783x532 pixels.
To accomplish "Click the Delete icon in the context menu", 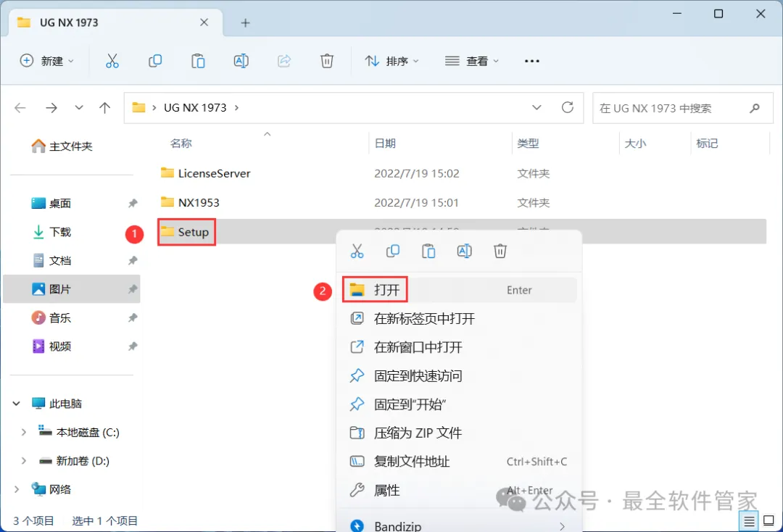I will point(500,251).
